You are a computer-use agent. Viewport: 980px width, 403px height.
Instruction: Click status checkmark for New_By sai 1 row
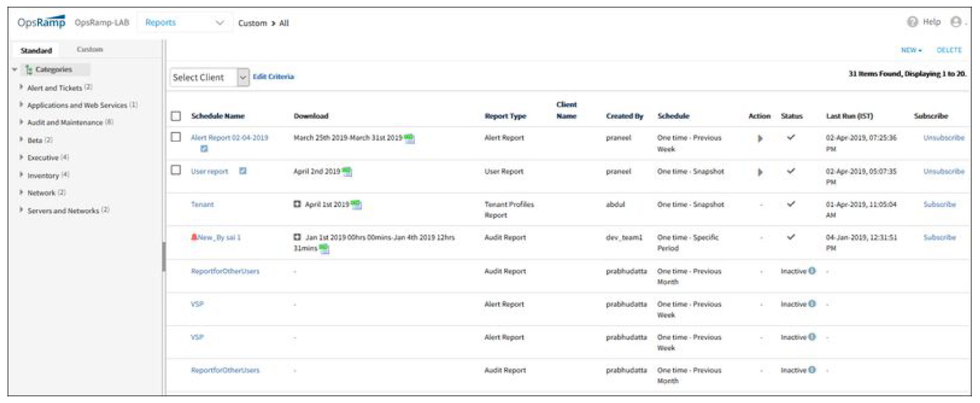(x=791, y=237)
